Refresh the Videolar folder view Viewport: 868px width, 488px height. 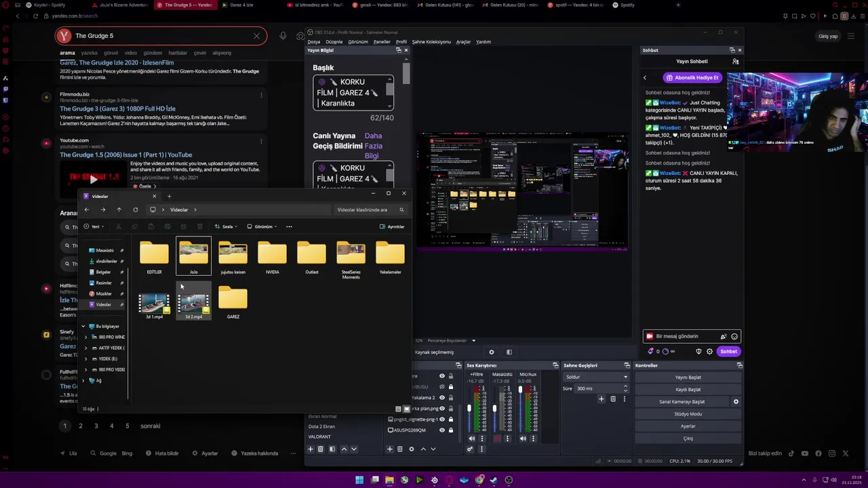(136, 209)
